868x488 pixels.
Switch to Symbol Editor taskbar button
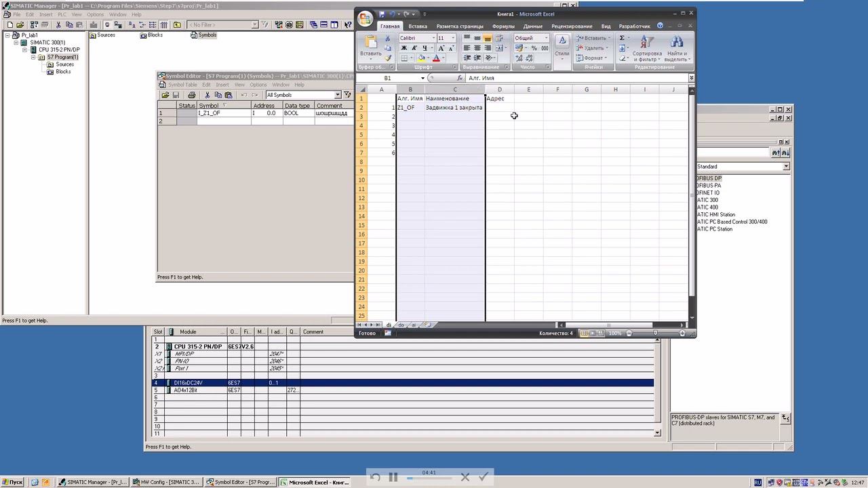tap(241, 483)
